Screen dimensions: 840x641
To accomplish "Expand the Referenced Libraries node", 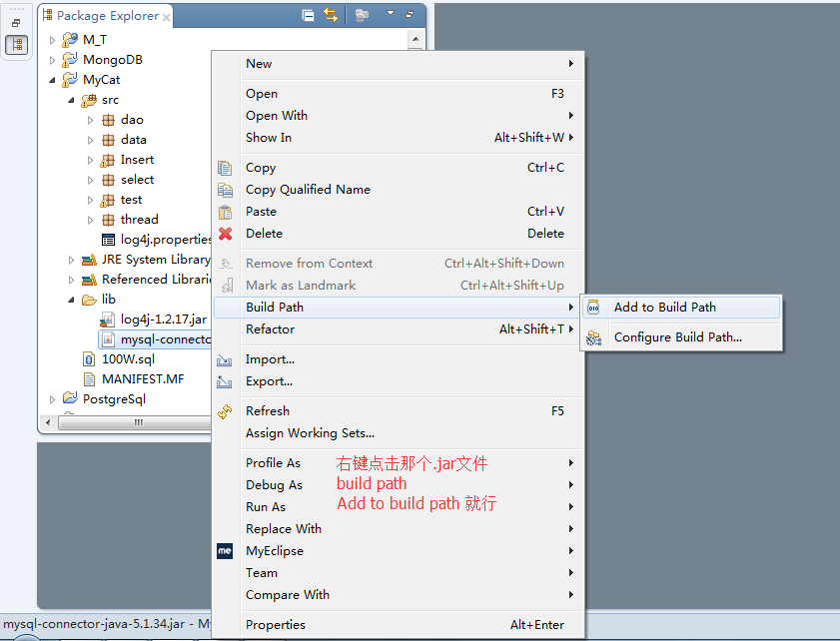I will (x=71, y=281).
